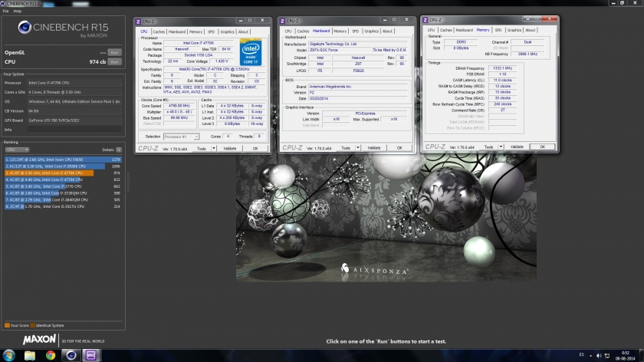Click OK in first CPU-Z window
Viewport: 644px width, 362px height.
(x=255, y=148)
